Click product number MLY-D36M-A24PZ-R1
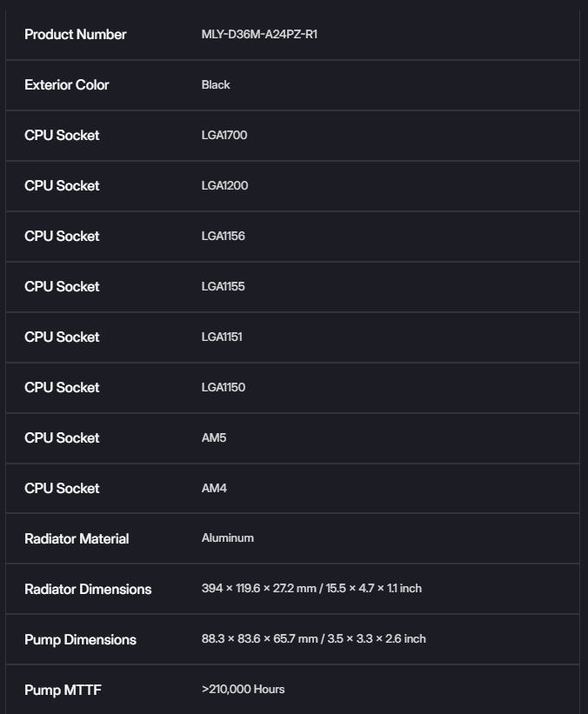 (x=259, y=34)
